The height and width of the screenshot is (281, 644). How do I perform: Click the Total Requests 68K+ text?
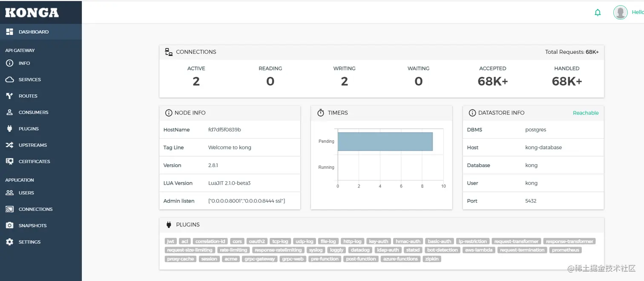[572, 52]
